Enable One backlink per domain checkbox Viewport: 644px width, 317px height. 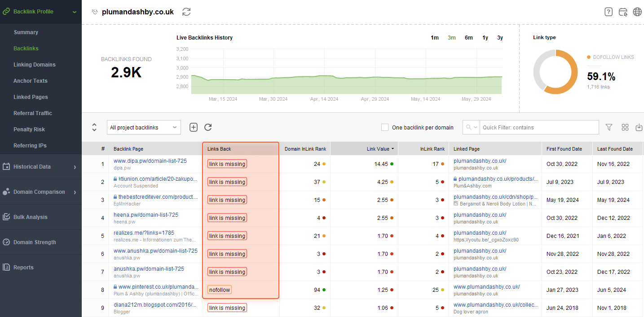pyautogui.click(x=385, y=127)
